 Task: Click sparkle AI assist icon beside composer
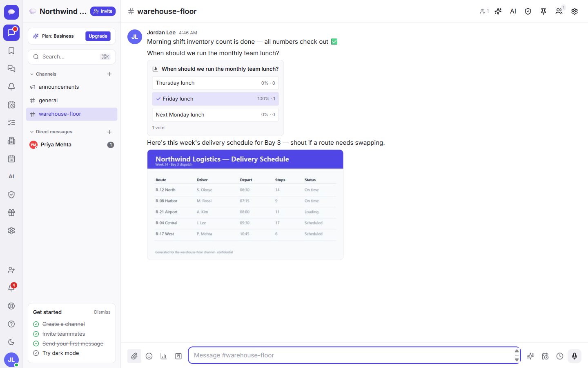tap(530, 356)
